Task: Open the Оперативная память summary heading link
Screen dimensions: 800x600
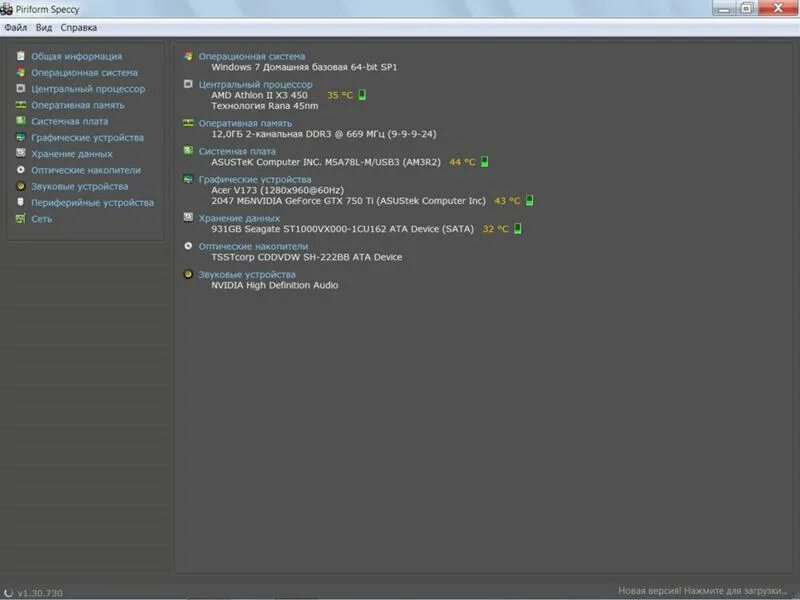Action: 245,123
